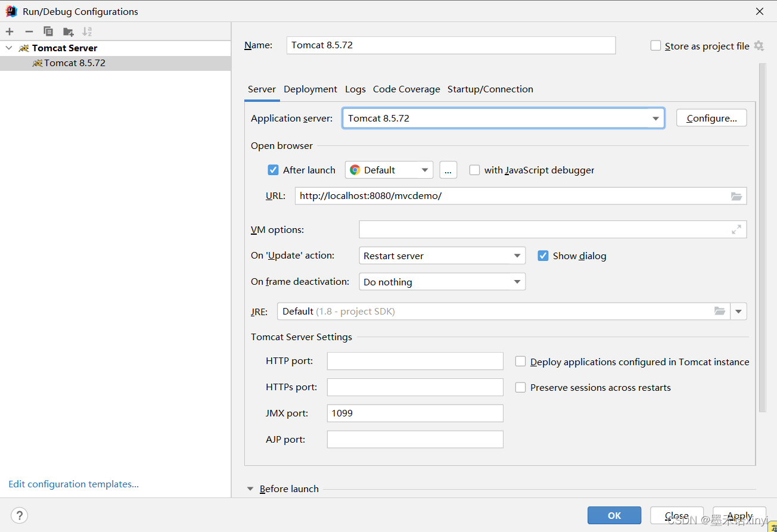
Task: Confirm with the OK button
Action: point(614,515)
